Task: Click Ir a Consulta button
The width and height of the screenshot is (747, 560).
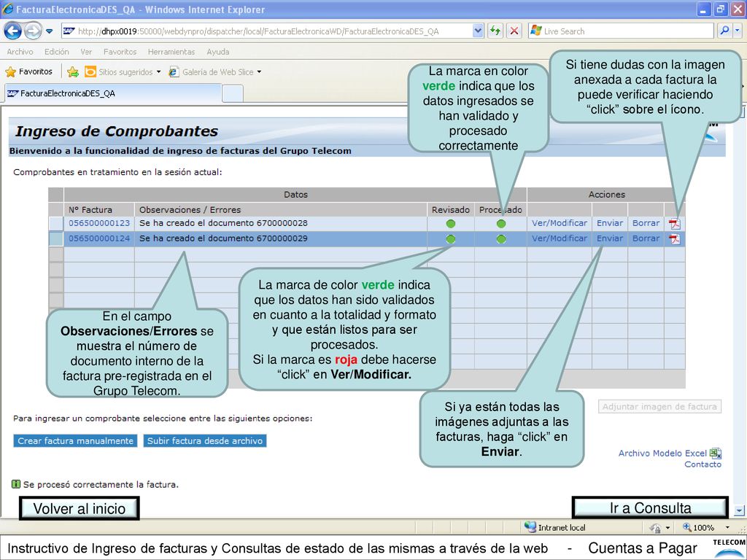Action: (650, 508)
